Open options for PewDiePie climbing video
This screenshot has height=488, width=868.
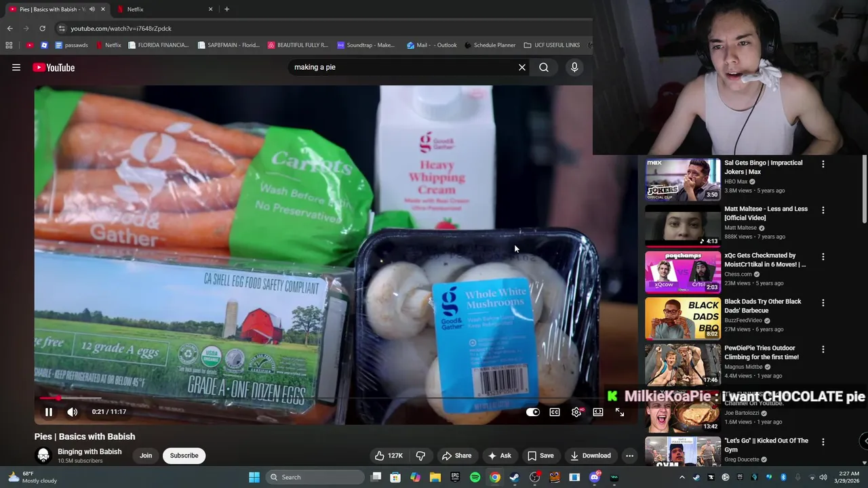(x=823, y=349)
